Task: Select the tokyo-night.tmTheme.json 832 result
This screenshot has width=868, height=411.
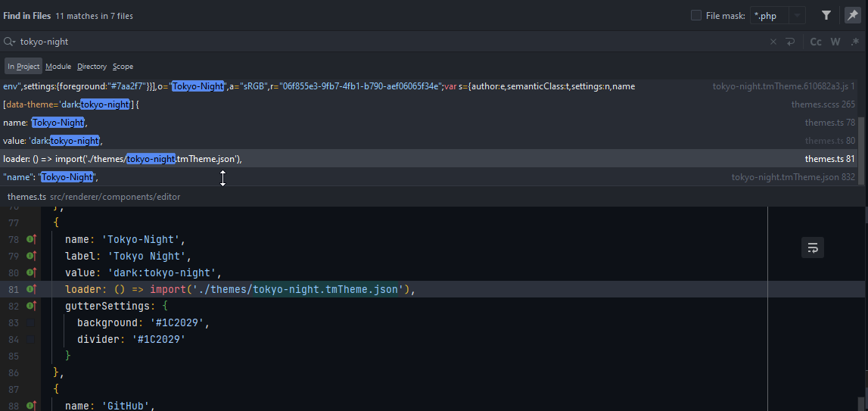Action: [429, 177]
